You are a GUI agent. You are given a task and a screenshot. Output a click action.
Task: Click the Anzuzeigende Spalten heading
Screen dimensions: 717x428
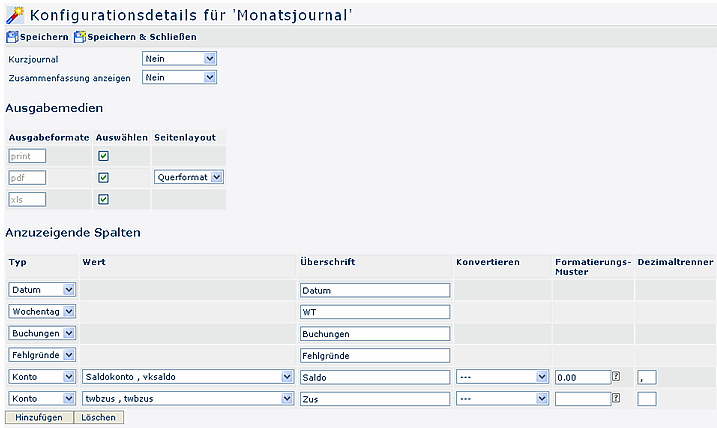click(73, 233)
